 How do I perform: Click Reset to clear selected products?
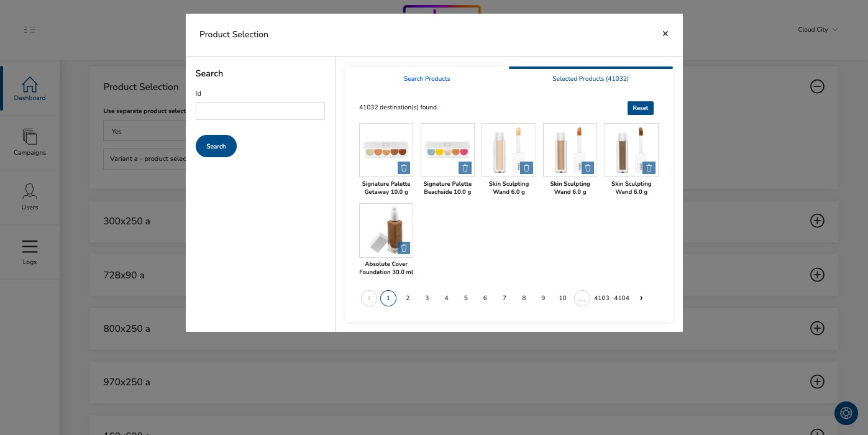click(x=640, y=108)
